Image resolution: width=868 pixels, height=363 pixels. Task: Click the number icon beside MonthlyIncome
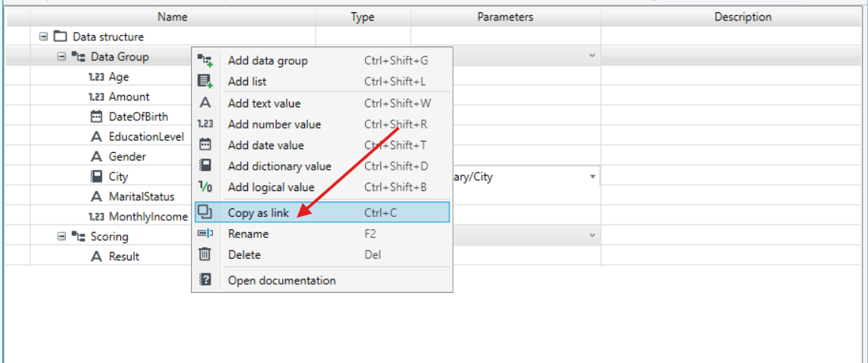[x=97, y=216]
